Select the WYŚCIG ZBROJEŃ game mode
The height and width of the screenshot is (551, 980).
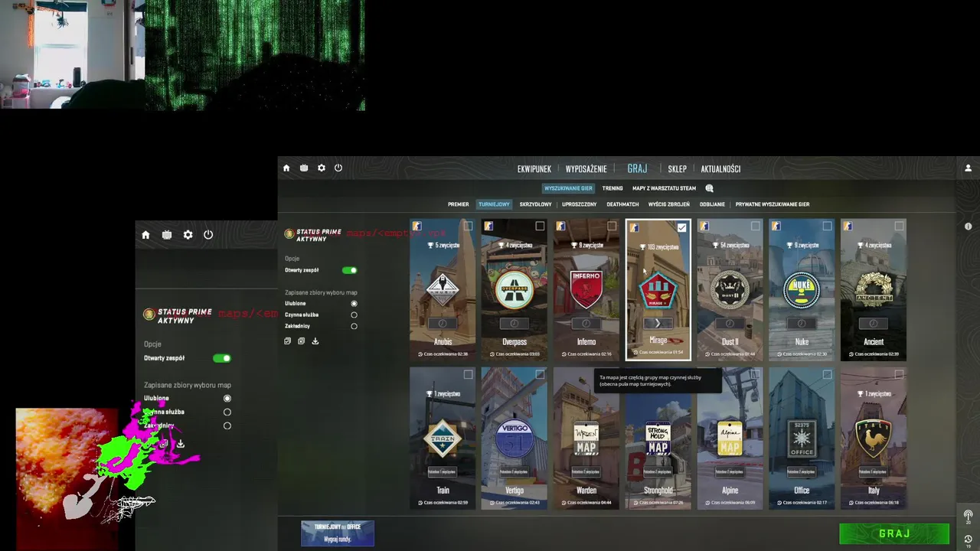[x=669, y=204]
